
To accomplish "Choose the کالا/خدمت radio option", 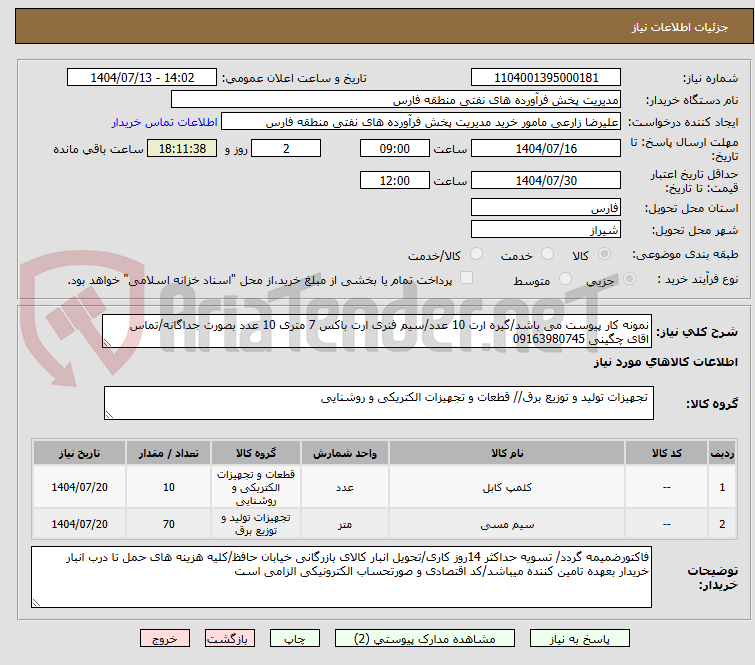I will coord(476,255).
